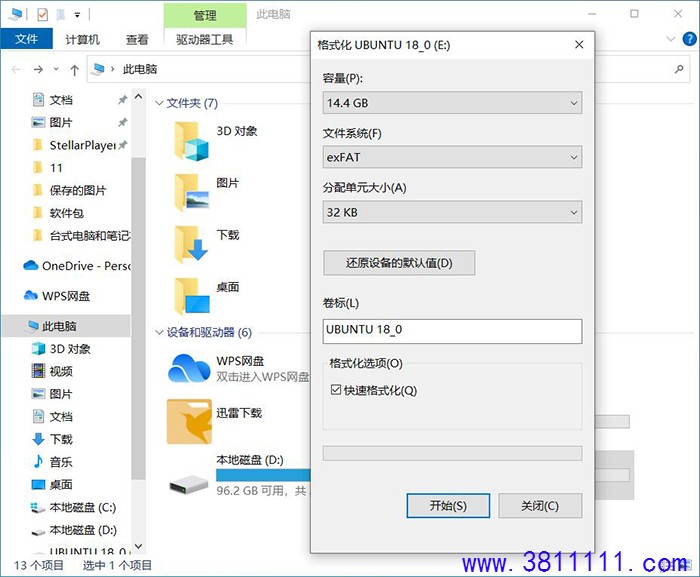Select the 3D 对象 folder icon
This screenshot has height=577, width=700.
pos(191,141)
